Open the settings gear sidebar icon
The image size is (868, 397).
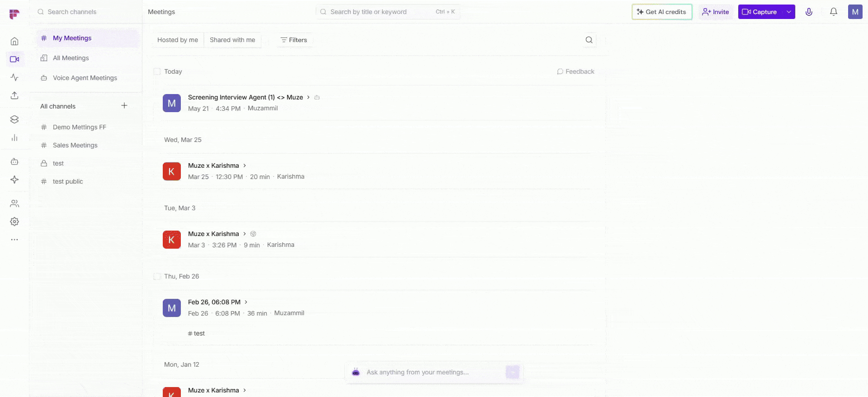coord(14,222)
